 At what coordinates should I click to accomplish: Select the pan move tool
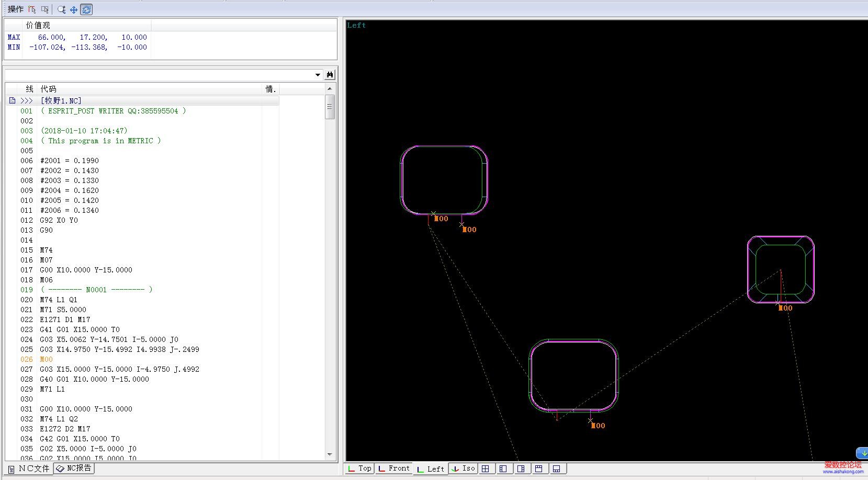[x=74, y=9]
